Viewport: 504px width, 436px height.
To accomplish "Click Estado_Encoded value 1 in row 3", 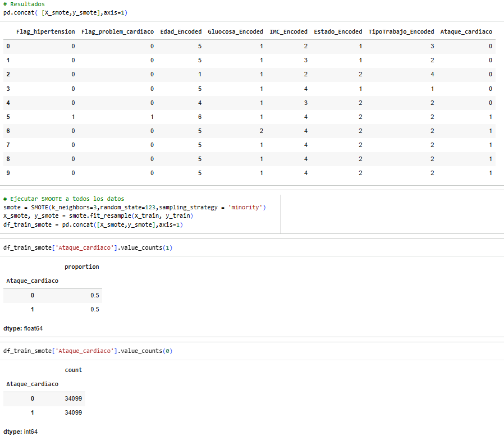I will pyautogui.click(x=360, y=89).
